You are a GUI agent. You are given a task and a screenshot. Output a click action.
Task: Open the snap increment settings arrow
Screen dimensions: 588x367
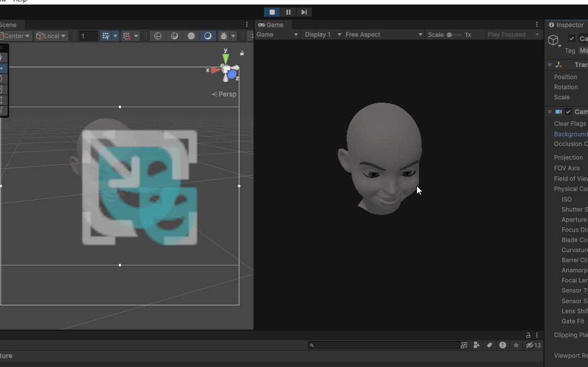click(x=137, y=36)
